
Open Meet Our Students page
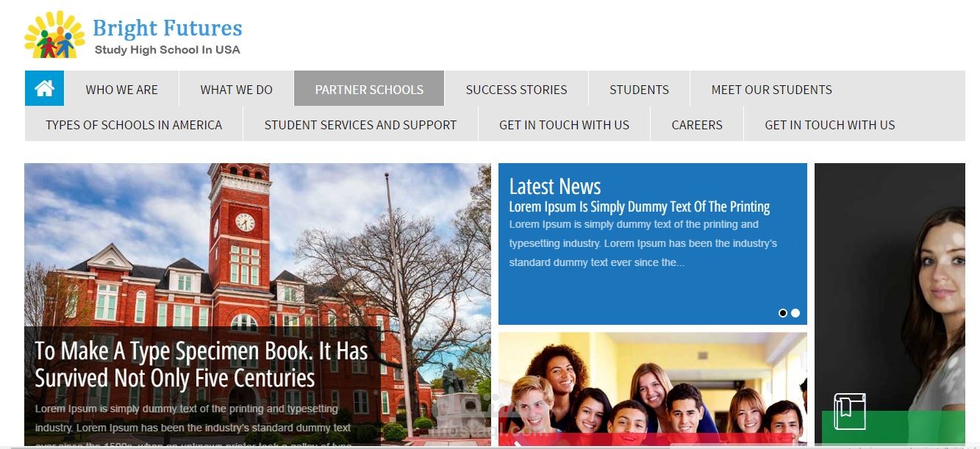(771, 90)
